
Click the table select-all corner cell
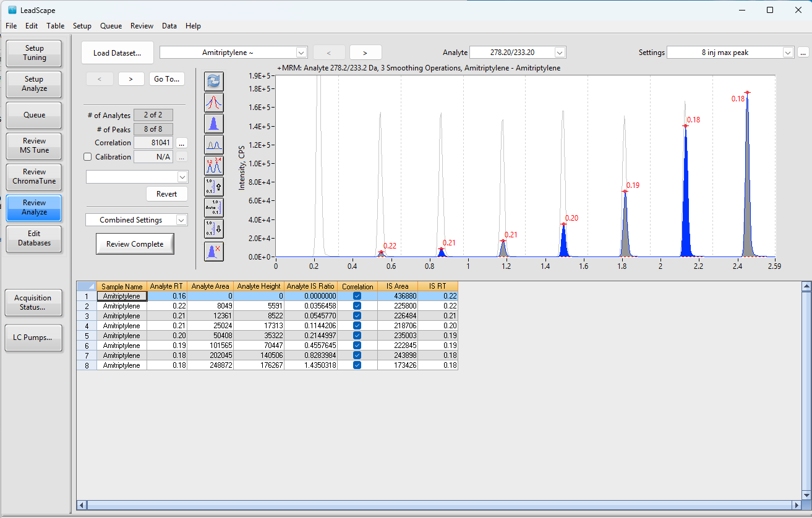pyautogui.click(x=87, y=286)
